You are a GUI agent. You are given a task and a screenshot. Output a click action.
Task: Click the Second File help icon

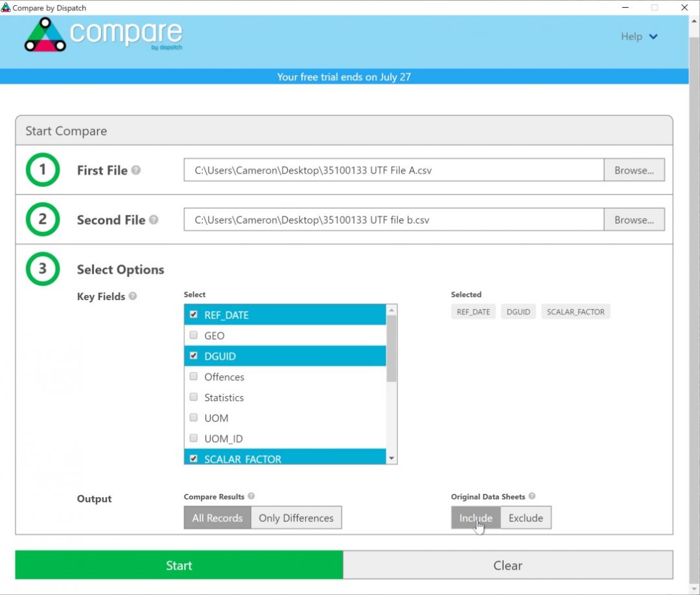tap(154, 219)
